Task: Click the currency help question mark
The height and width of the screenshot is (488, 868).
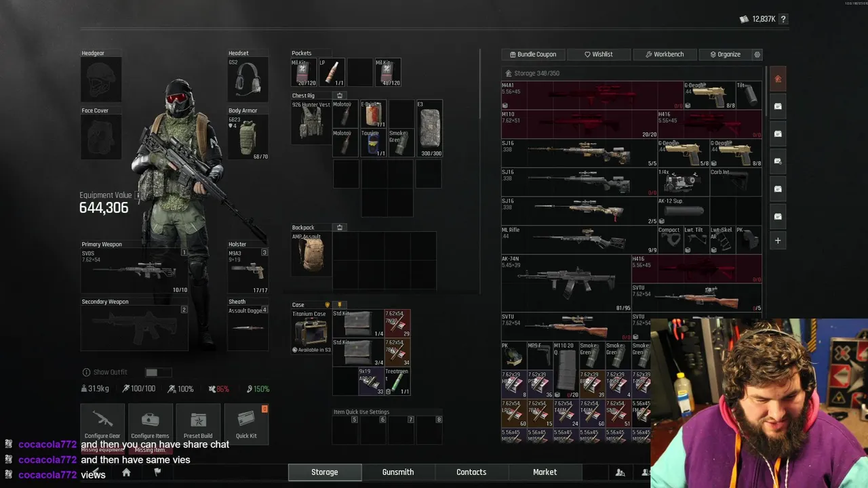Action: [x=783, y=19]
